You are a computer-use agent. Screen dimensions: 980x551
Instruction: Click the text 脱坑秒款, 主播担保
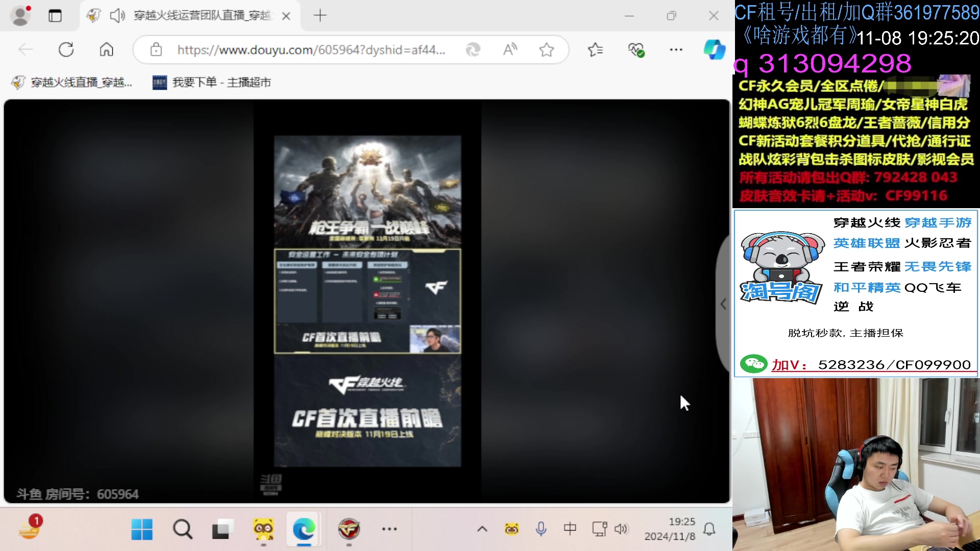(846, 333)
